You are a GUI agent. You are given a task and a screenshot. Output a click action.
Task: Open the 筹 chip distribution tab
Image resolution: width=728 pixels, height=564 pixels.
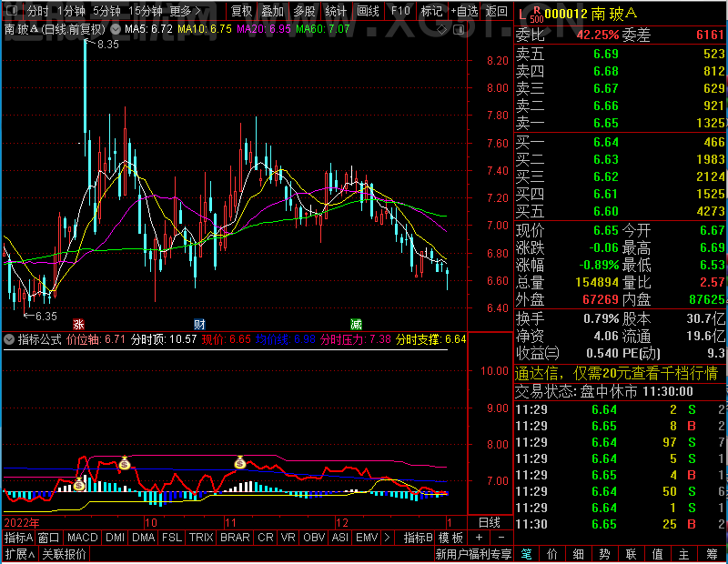click(x=712, y=554)
